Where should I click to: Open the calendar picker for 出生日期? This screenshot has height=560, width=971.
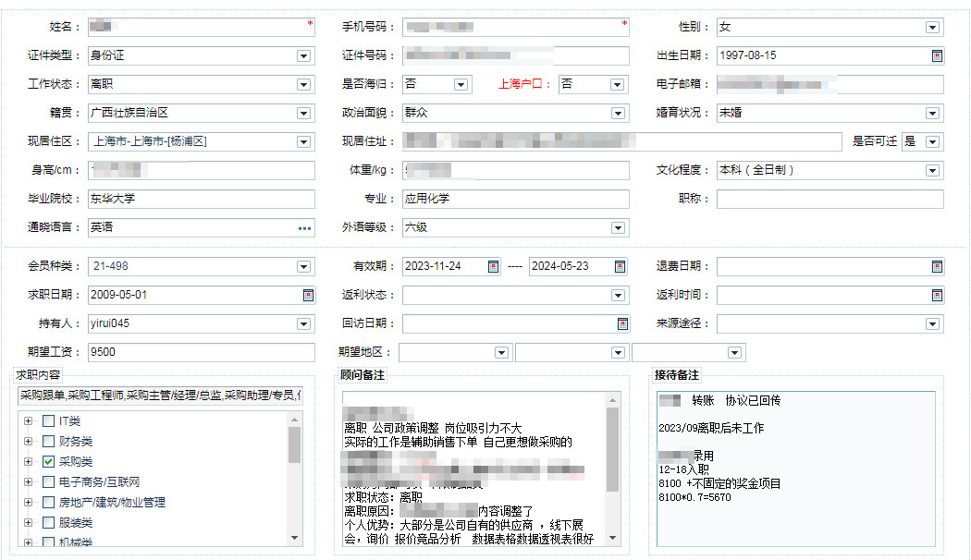click(937, 55)
